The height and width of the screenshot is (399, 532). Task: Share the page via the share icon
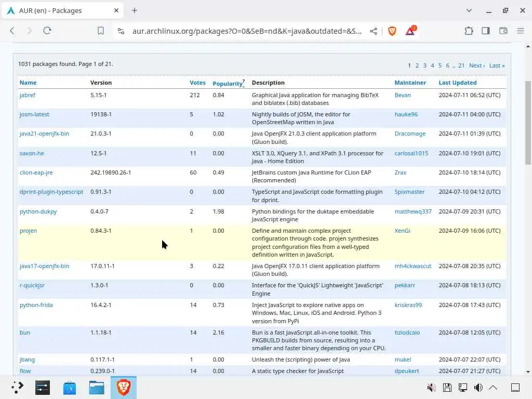(x=374, y=31)
